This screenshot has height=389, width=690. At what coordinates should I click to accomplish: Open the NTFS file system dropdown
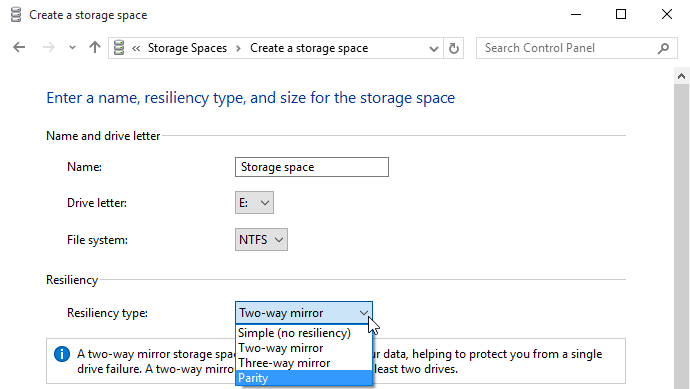tap(261, 239)
